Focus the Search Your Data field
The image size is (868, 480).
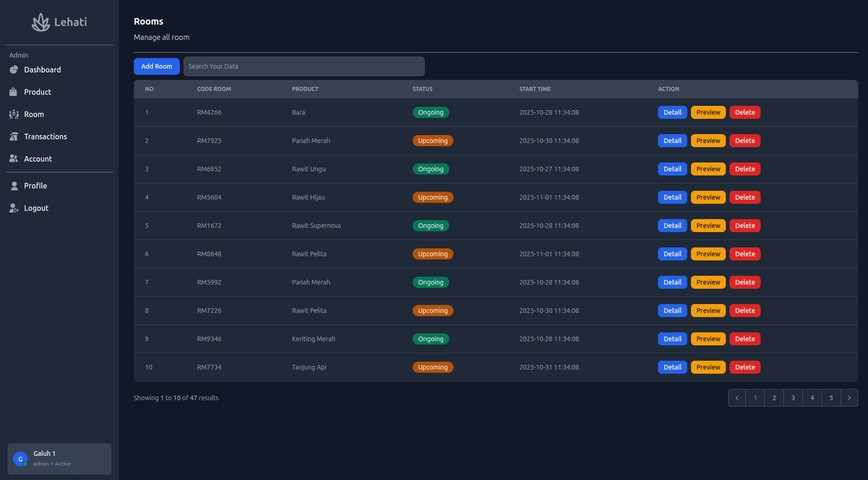tap(304, 66)
